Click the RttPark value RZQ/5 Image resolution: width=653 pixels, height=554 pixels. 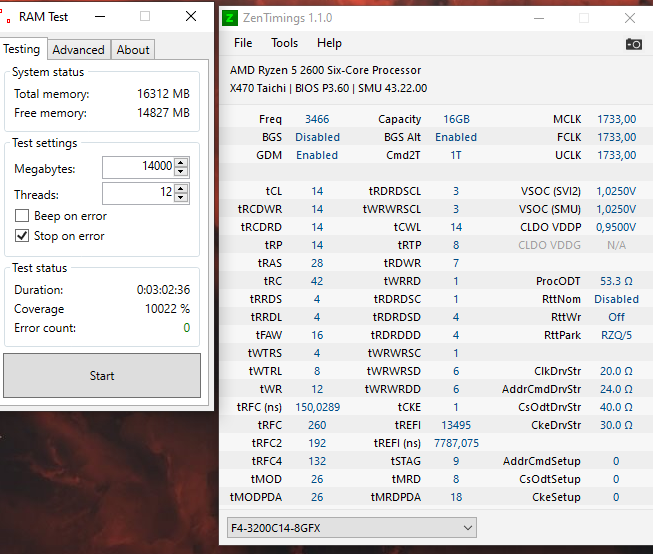(x=616, y=335)
